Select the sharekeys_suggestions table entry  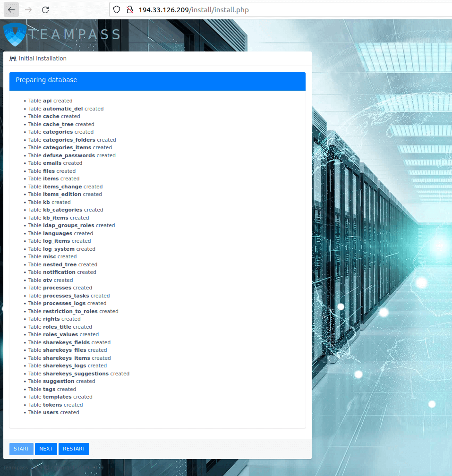click(78, 374)
